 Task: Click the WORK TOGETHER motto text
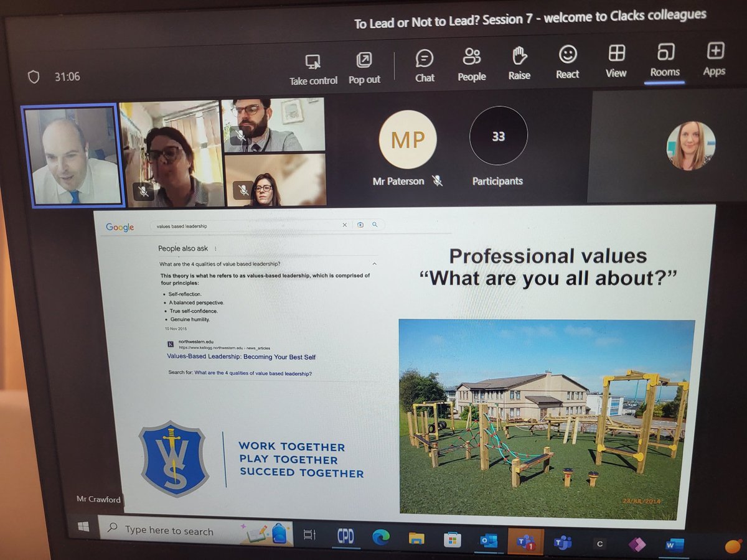tap(291, 447)
